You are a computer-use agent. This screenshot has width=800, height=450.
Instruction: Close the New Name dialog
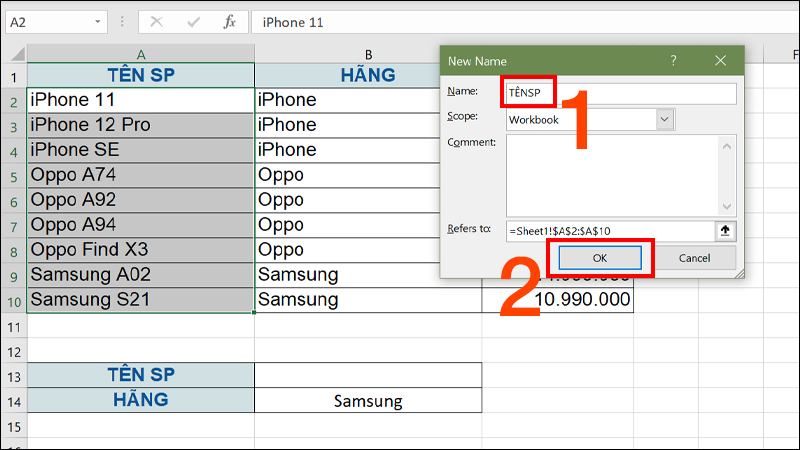722,61
